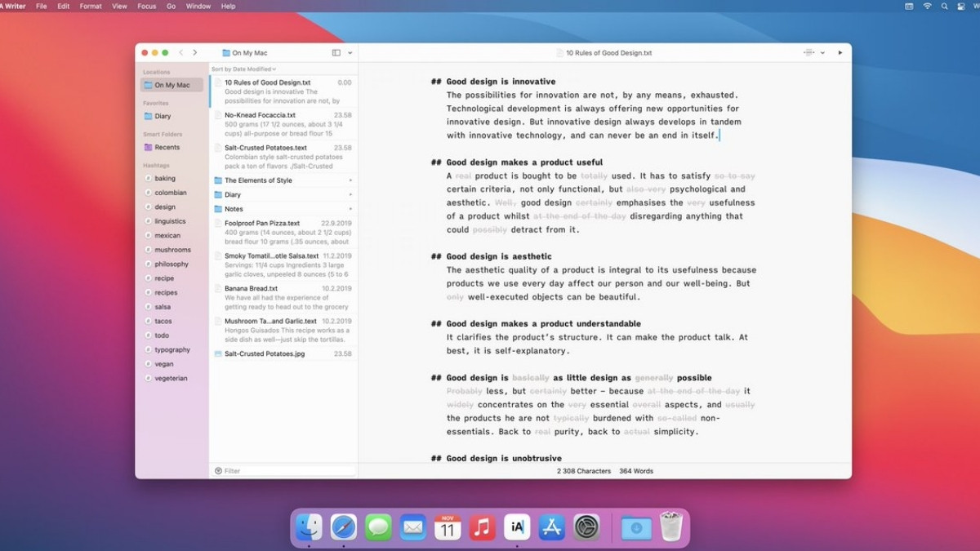This screenshot has width=980, height=551.
Task: Open the Format menu
Action: 90,6
